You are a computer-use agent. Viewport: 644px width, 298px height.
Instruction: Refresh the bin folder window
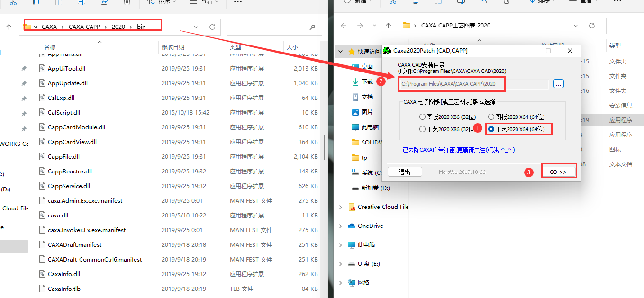pos(212,27)
